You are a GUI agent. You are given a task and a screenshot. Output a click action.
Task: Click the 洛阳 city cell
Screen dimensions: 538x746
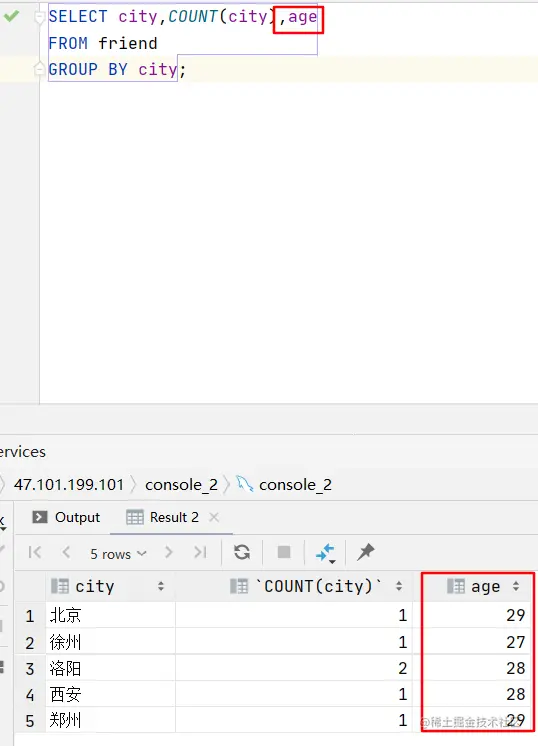111,668
